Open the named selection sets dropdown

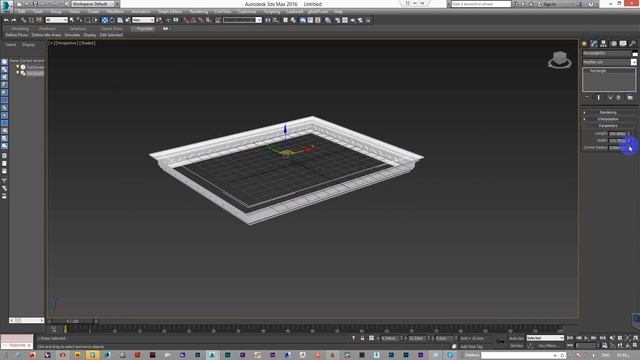click(242, 20)
